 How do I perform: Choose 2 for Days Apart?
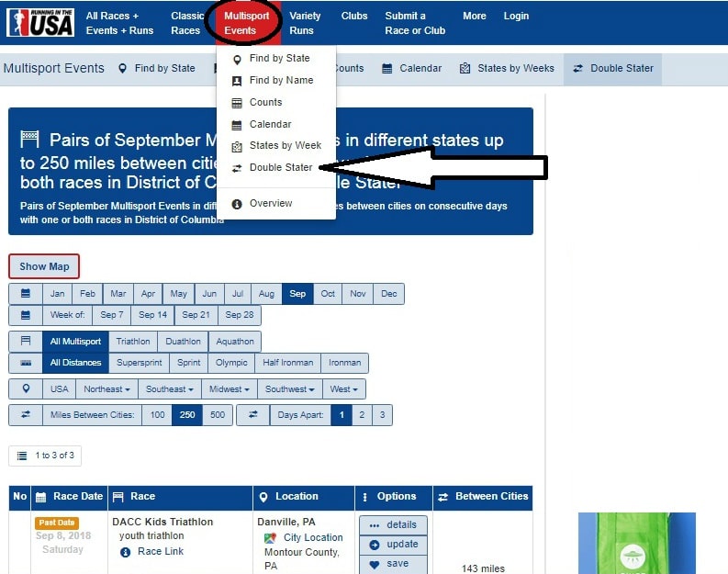pyautogui.click(x=362, y=415)
